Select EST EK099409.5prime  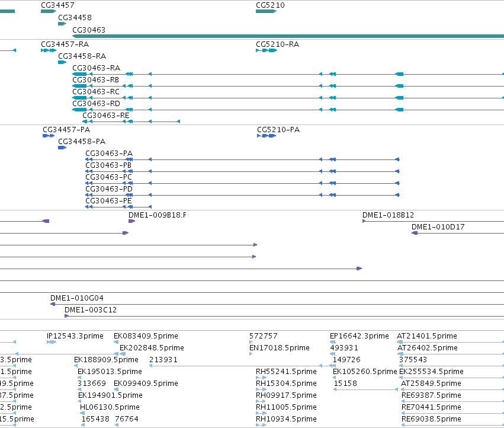click(x=146, y=384)
